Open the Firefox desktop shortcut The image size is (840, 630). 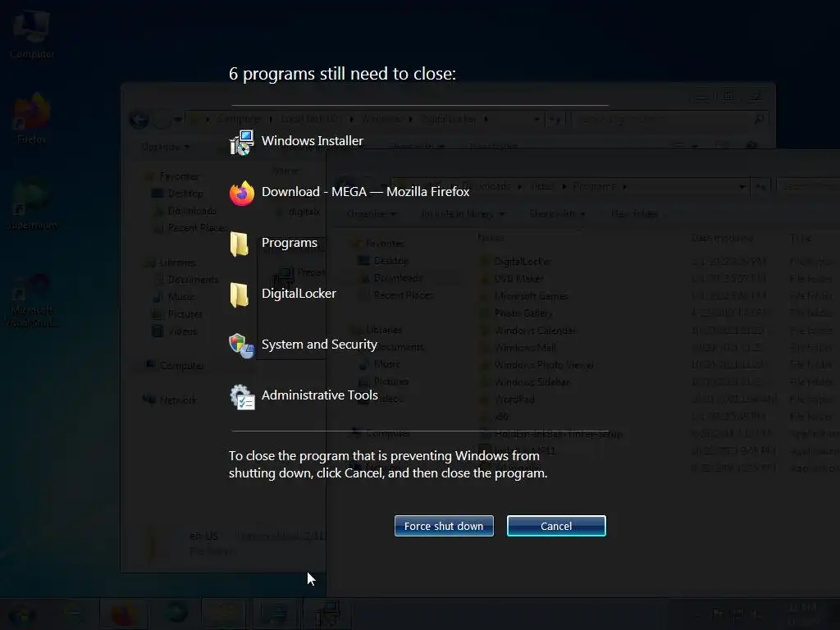[x=32, y=119]
